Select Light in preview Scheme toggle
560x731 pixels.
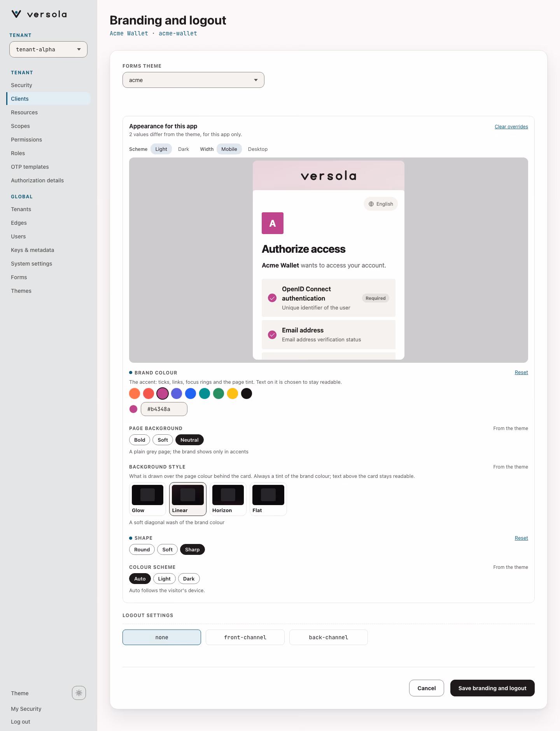pyautogui.click(x=161, y=149)
